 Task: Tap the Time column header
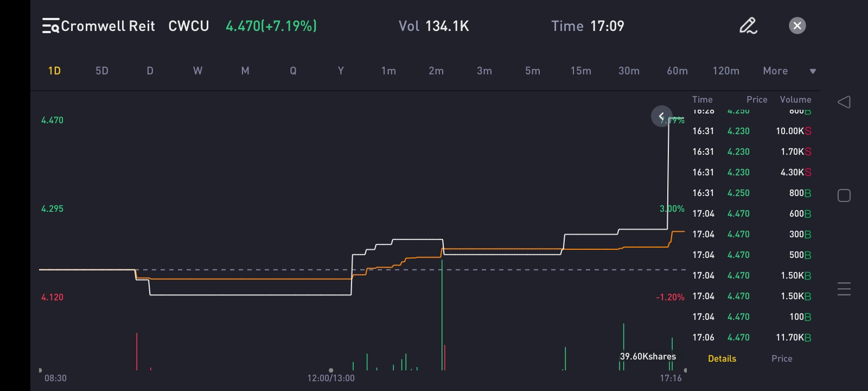(702, 99)
